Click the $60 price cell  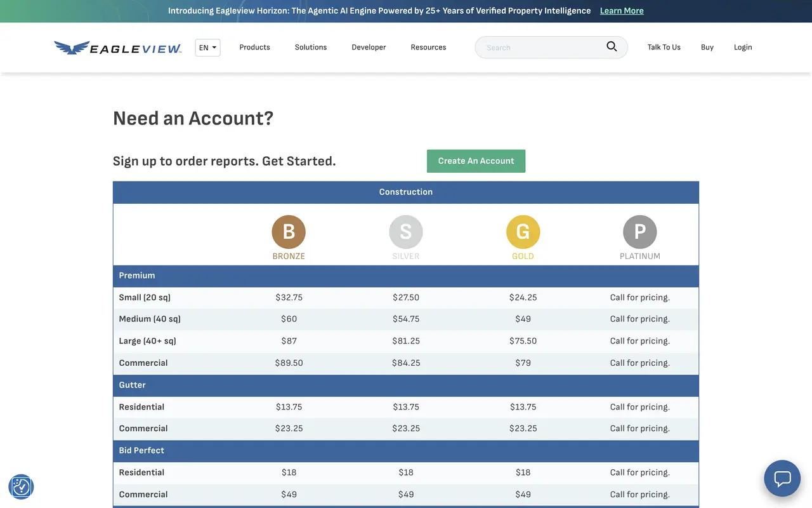click(289, 319)
